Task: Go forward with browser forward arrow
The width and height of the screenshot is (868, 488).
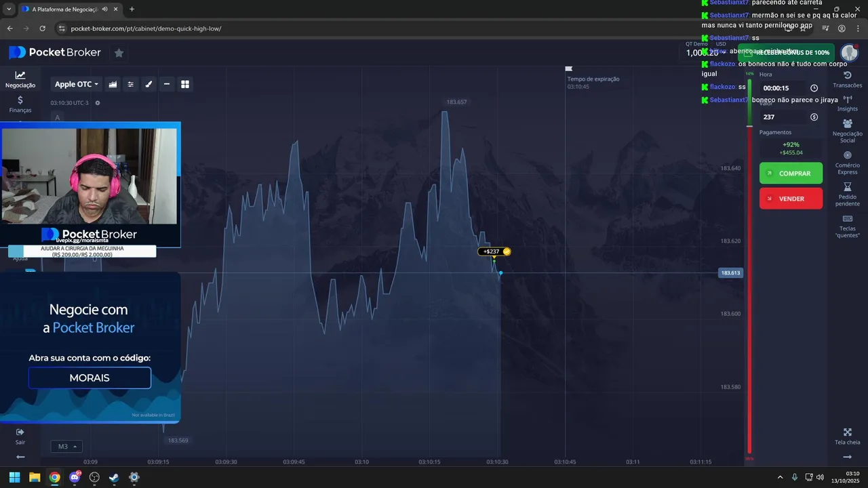Action: click(x=26, y=28)
